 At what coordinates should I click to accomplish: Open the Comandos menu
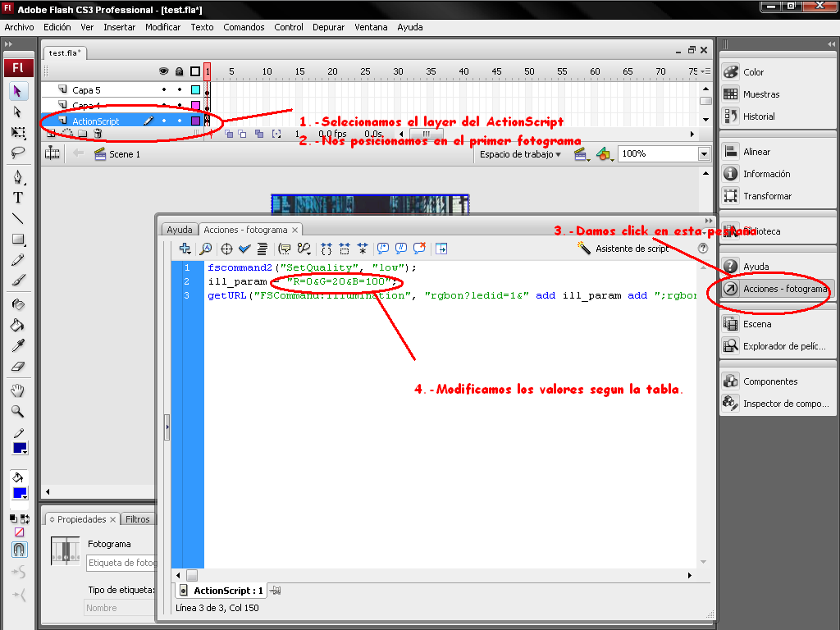[244, 27]
